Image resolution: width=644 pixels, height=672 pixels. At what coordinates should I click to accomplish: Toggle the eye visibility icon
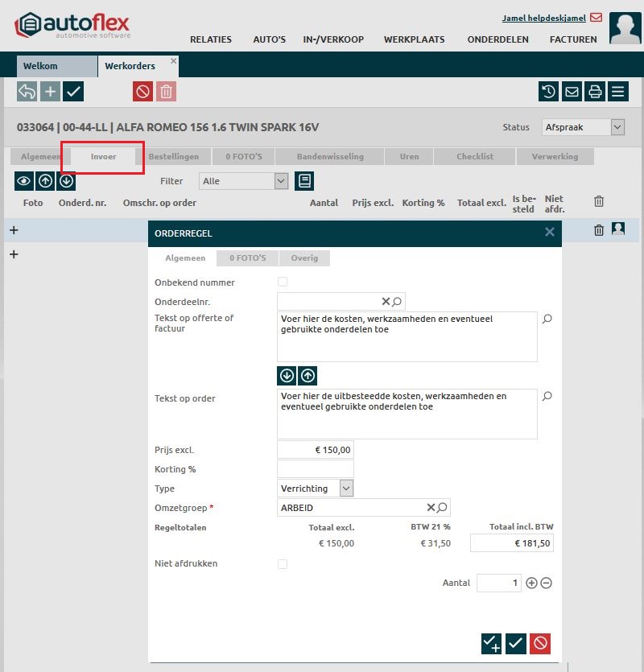tap(23, 181)
